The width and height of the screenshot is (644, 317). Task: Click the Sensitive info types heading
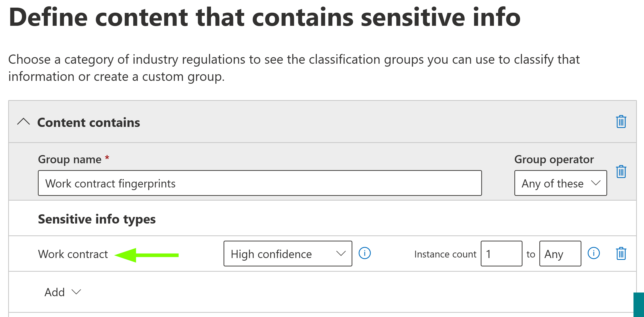(x=97, y=219)
